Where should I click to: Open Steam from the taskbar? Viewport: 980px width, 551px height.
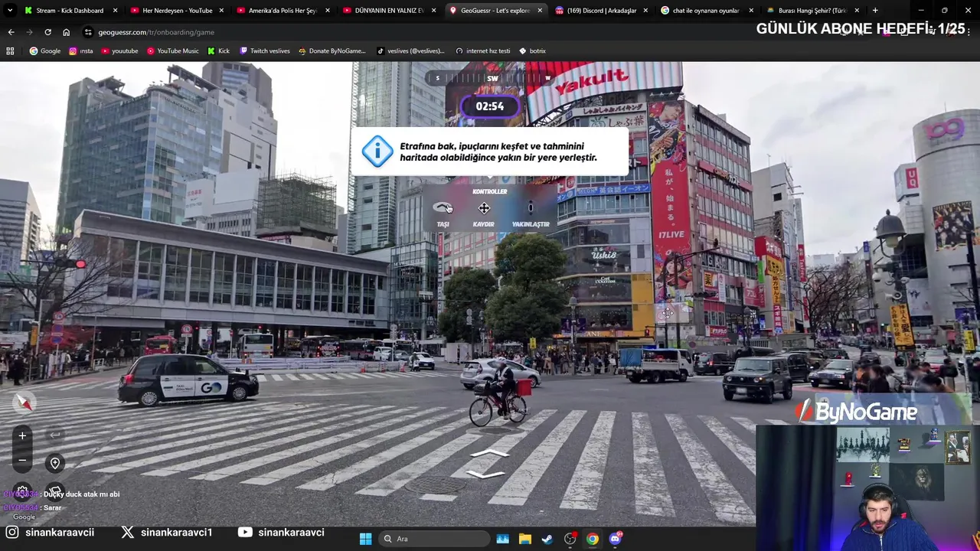[547, 539]
